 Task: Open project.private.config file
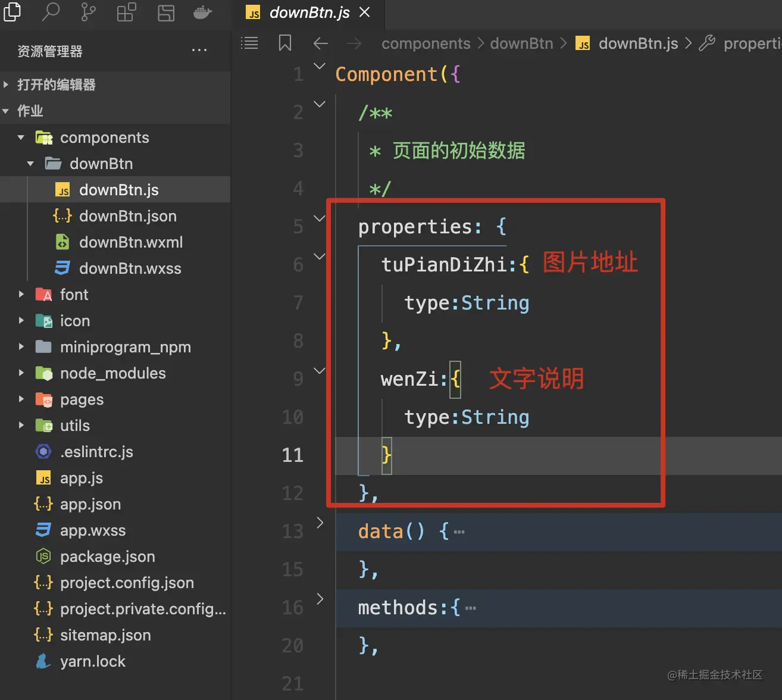115,609
